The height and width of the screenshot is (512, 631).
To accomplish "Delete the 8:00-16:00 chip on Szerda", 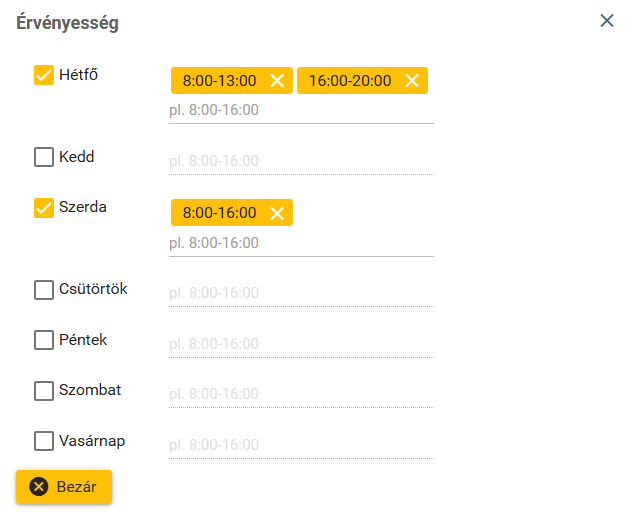I will click(x=277, y=213).
